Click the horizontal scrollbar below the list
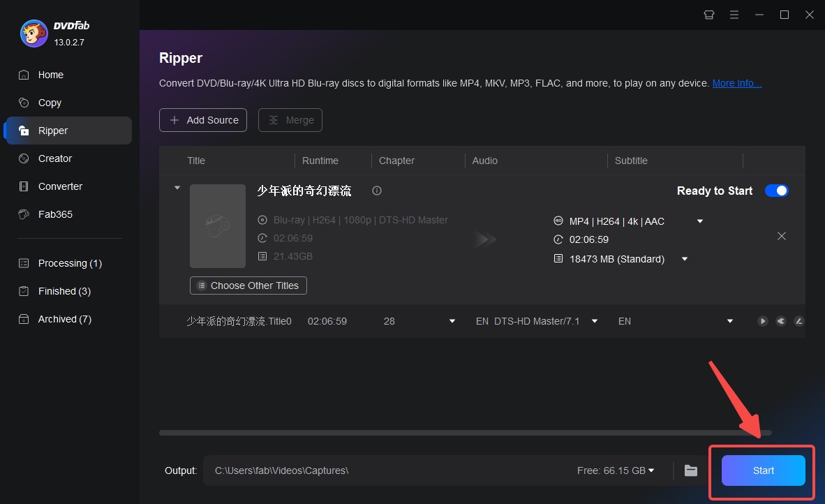Viewport: 825px width, 504px height. click(x=466, y=433)
